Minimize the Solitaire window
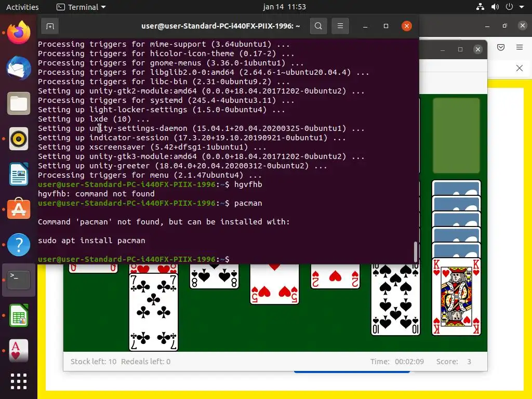The image size is (532, 399). 443,49
